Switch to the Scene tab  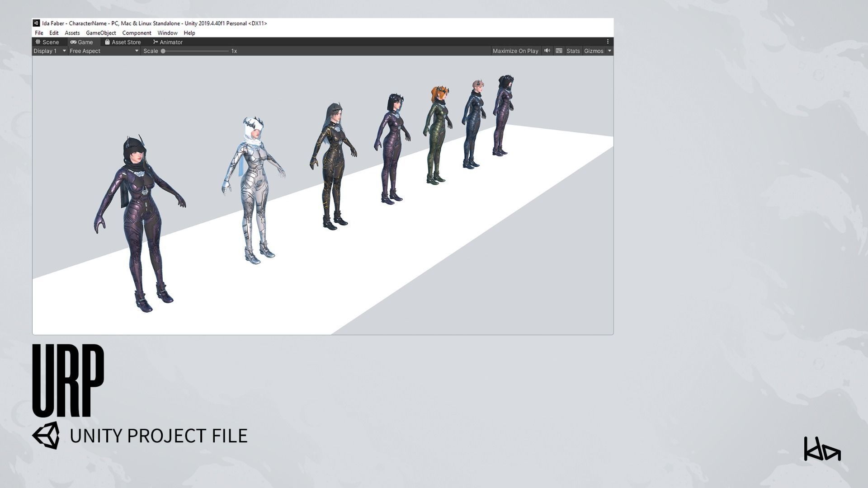pos(47,42)
